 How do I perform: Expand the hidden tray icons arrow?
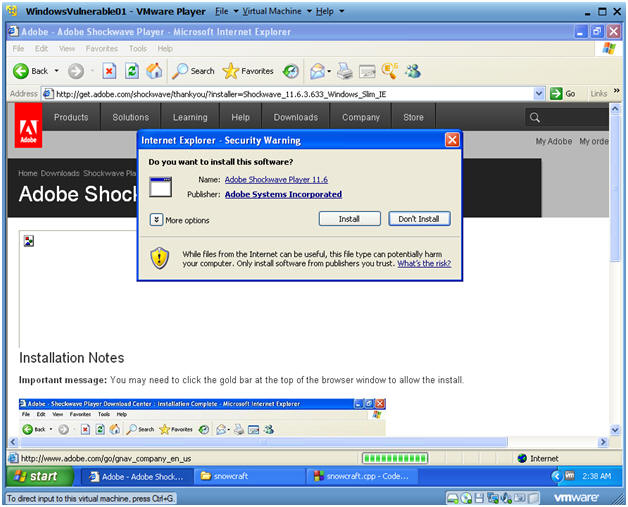(x=556, y=476)
